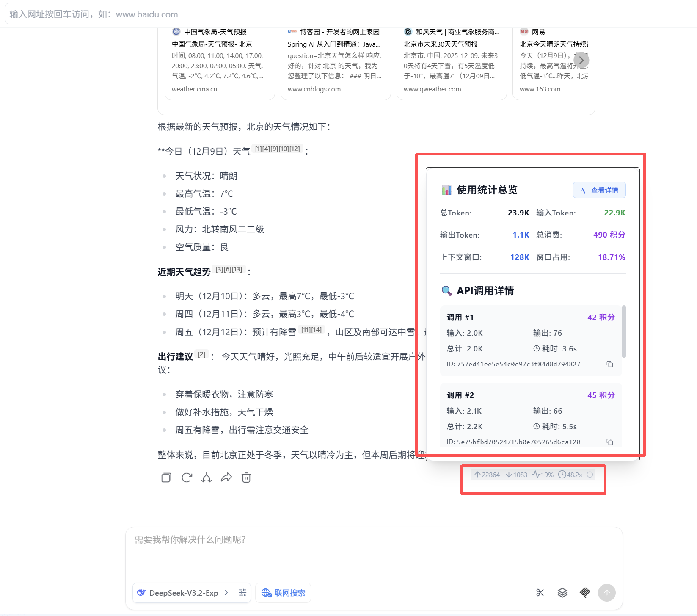The image size is (697, 616).
Task: Expand the DeepSeek-V3.2-Exp model selector
Action: [184, 593]
